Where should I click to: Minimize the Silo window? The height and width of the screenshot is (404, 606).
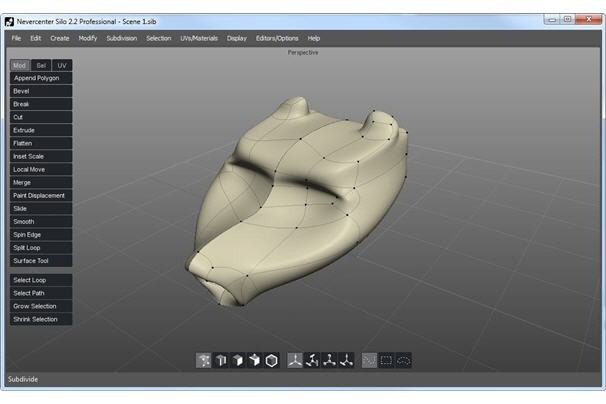click(x=552, y=19)
